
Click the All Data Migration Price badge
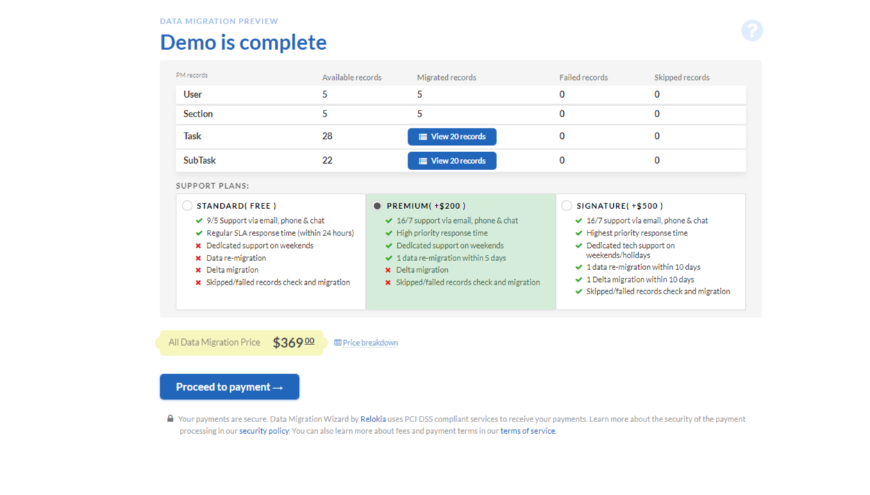coord(241,342)
